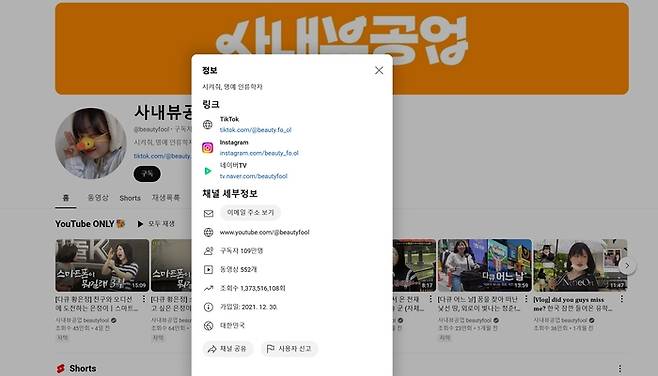Click the globe icon beside TikTok
Viewport: 658px width, 376px height.
[x=208, y=125]
